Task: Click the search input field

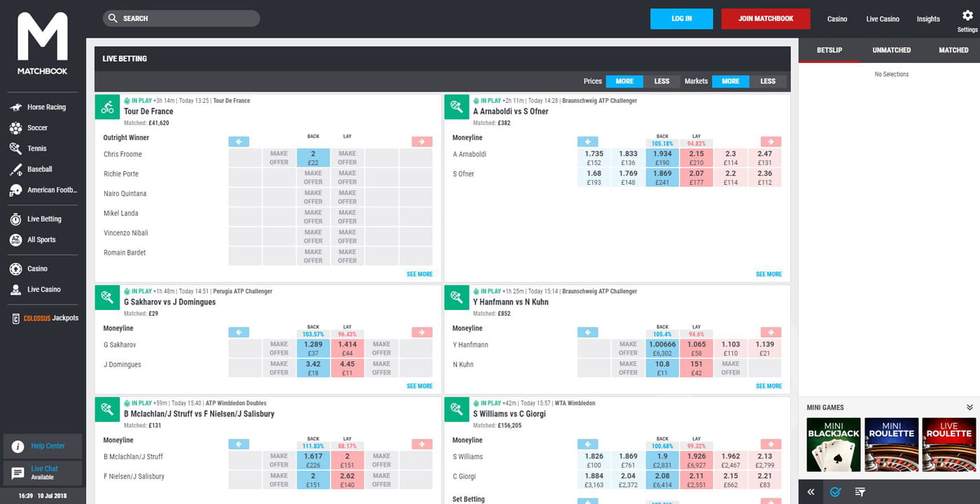Action: point(181,18)
